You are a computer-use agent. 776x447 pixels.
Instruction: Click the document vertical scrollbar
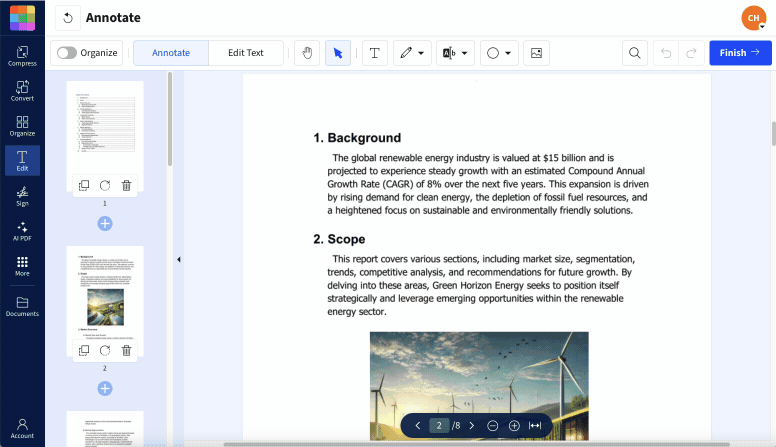[x=773, y=134]
